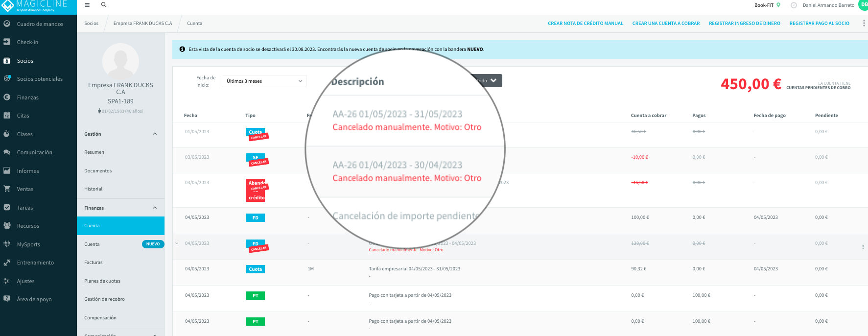
Task: Open the Todo filter dropdown
Action: click(487, 80)
